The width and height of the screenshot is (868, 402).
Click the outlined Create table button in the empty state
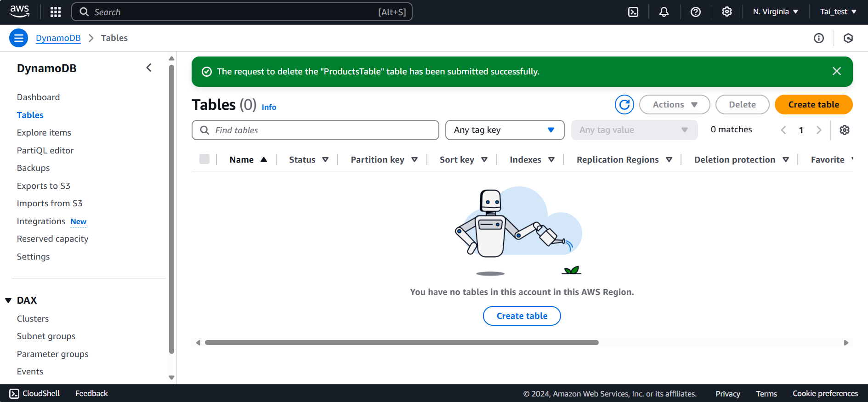click(x=522, y=316)
